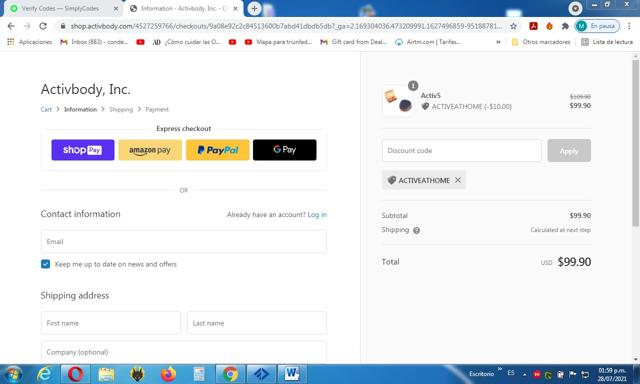Focus the First name field

click(x=111, y=323)
